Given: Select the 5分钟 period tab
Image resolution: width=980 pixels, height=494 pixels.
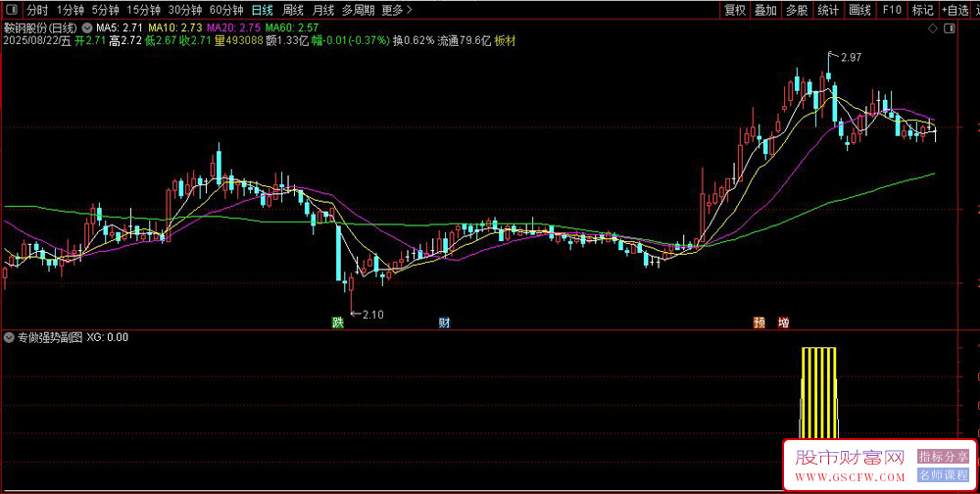Looking at the screenshot, I should coord(105,10).
